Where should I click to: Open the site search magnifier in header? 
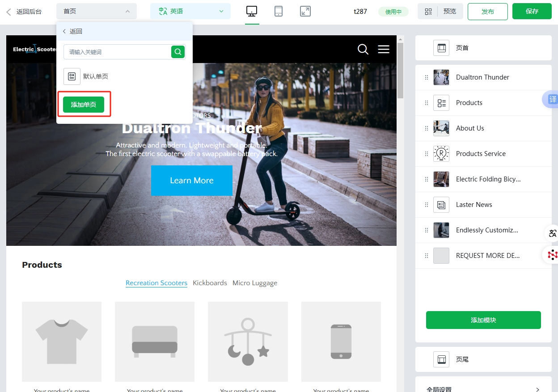pyautogui.click(x=363, y=49)
